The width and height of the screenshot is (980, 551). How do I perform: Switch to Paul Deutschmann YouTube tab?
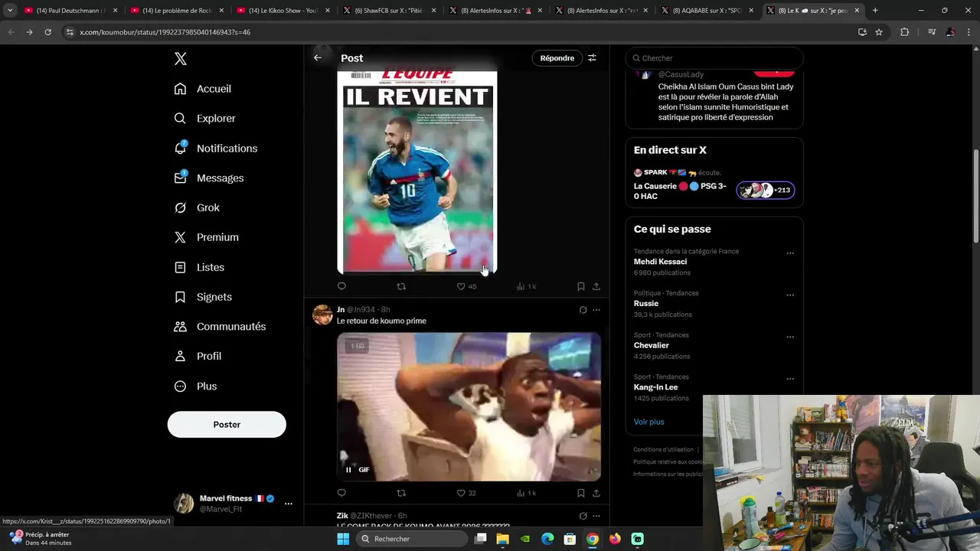(x=72, y=11)
